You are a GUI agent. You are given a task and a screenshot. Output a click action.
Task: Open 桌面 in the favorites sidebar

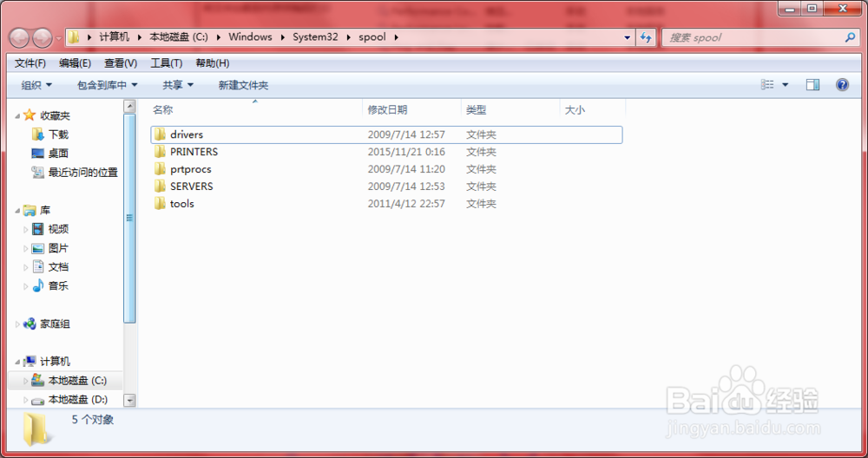point(58,154)
